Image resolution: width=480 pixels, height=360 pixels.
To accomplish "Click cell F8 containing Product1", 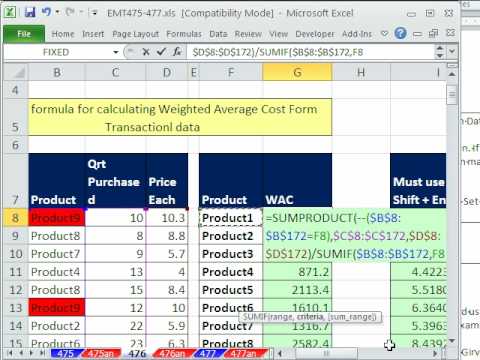I will click(231, 218).
